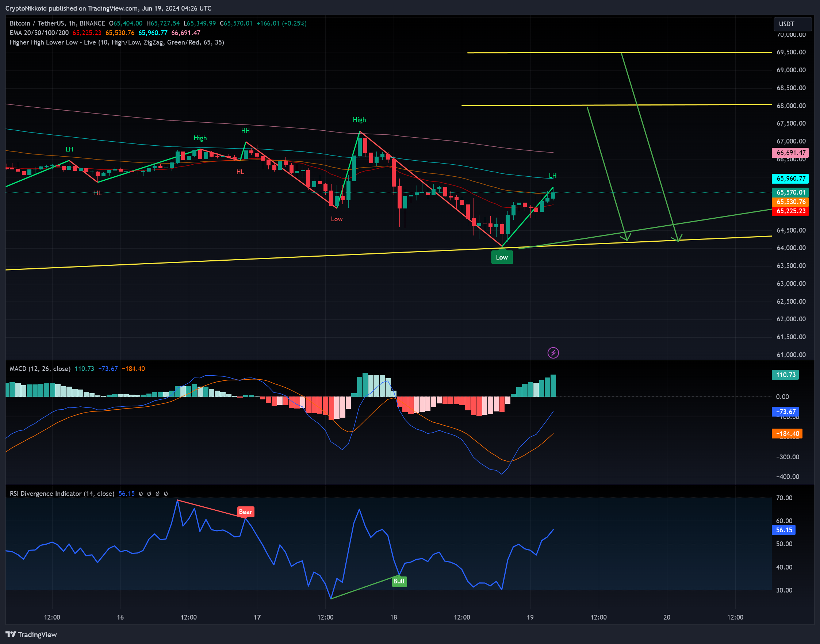Click the 69,500.00 price axis label
The height and width of the screenshot is (644, 820).
tap(791, 52)
